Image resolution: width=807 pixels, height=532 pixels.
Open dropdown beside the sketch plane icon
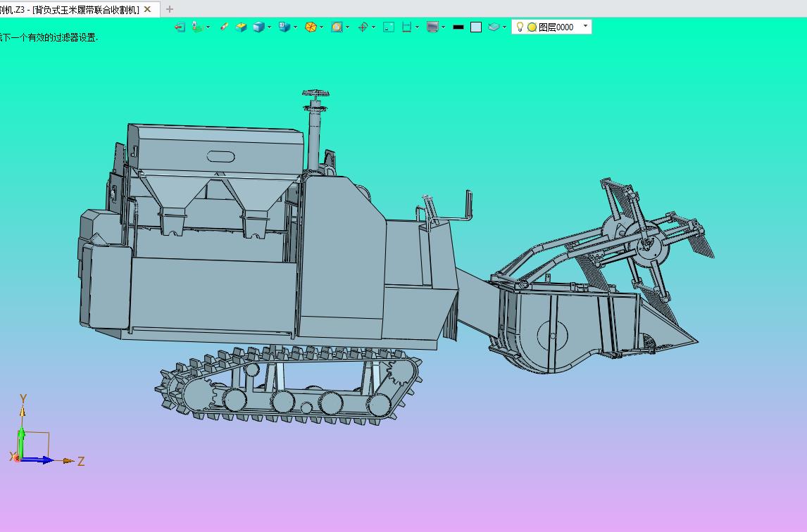208,27
